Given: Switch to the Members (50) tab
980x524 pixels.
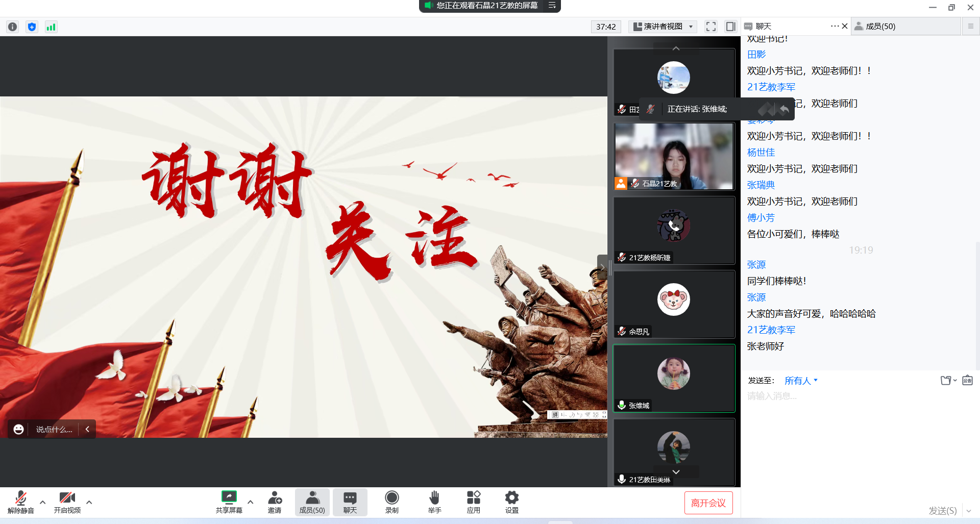Looking at the screenshot, I should pyautogui.click(x=880, y=27).
